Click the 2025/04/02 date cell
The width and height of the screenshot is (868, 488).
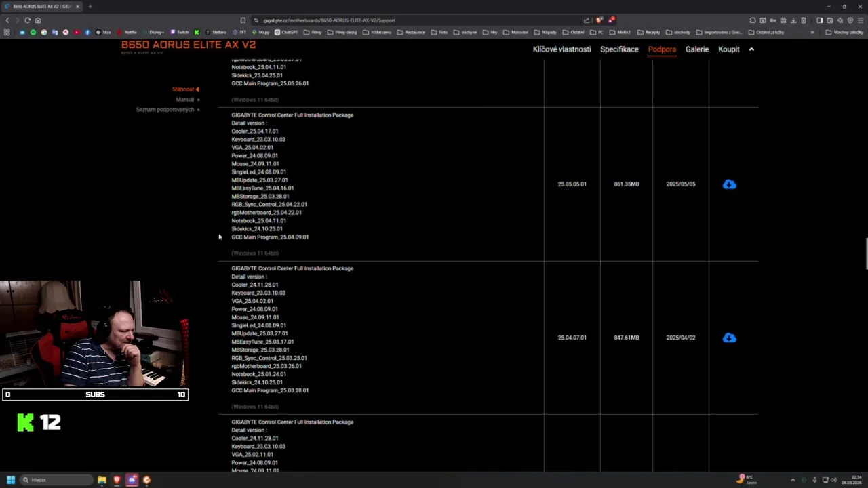[681, 338]
